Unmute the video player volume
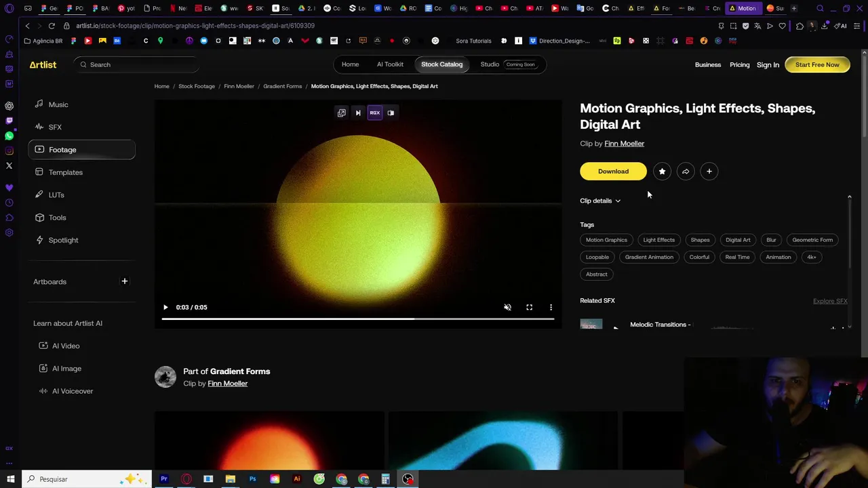Screen dimensions: 868x488 [x=507, y=307]
